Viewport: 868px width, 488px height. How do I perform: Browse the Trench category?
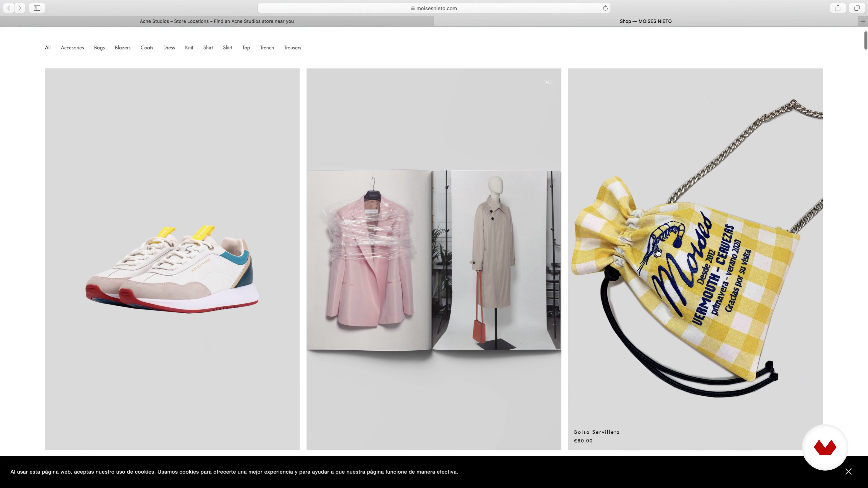coord(267,47)
